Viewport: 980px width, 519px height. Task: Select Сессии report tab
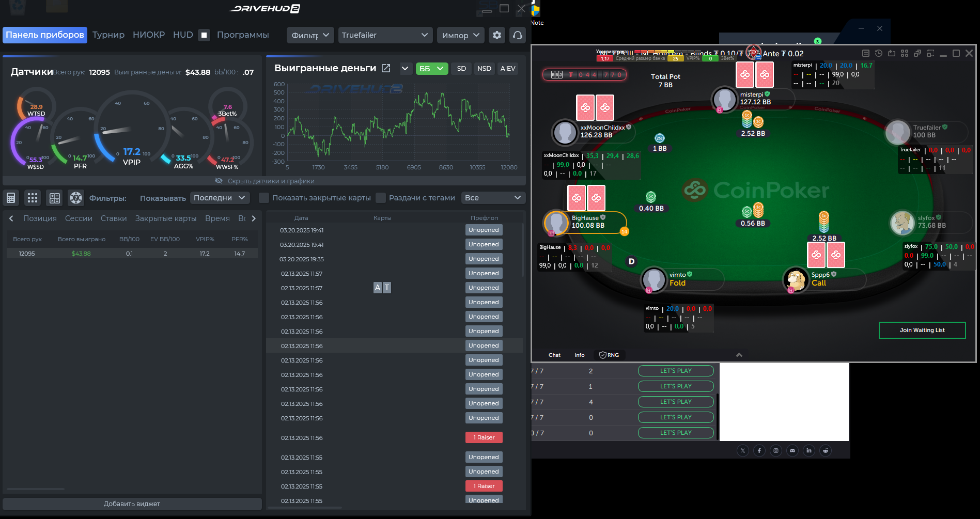coord(79,218)
